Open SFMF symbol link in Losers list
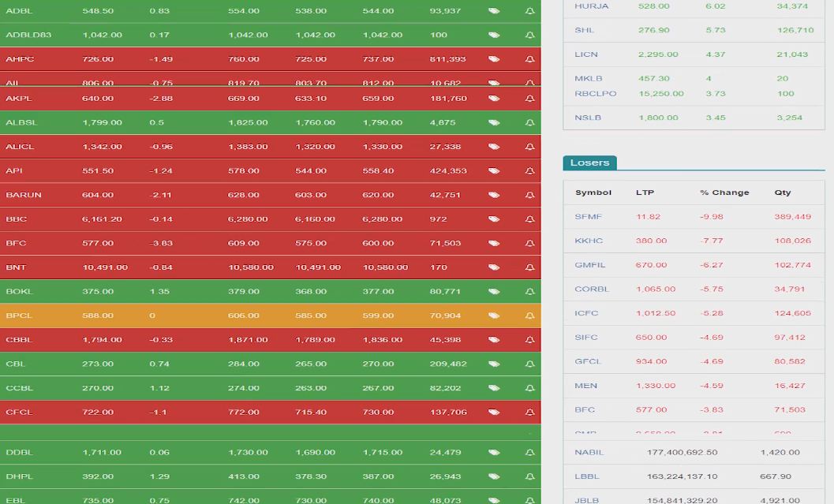The image size is (834, 504). point(588,217)
